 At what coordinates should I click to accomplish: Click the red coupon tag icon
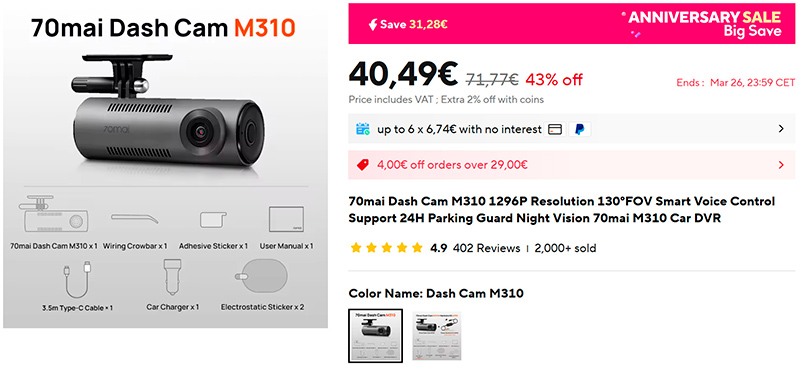[363, 165]
